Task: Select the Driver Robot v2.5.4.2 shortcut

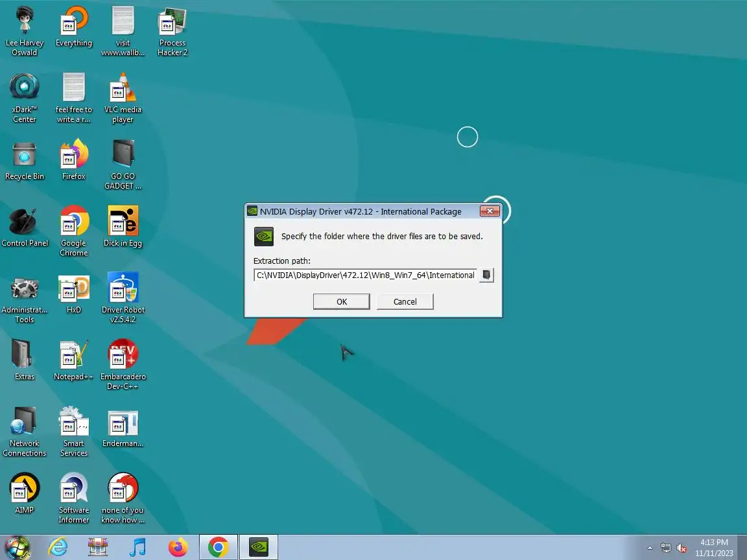Action: click(x=123, y=297)
